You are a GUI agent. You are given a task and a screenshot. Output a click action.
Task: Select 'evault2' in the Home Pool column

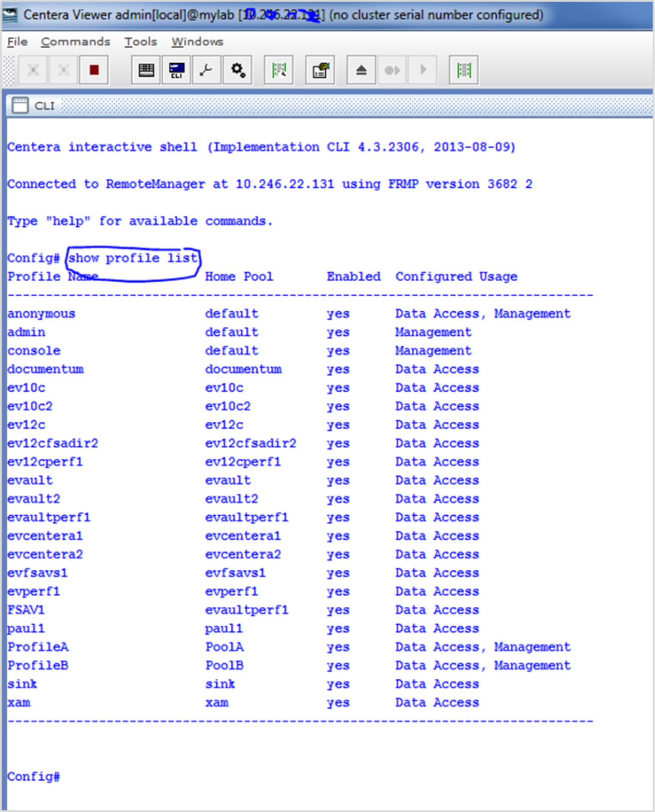232,499
